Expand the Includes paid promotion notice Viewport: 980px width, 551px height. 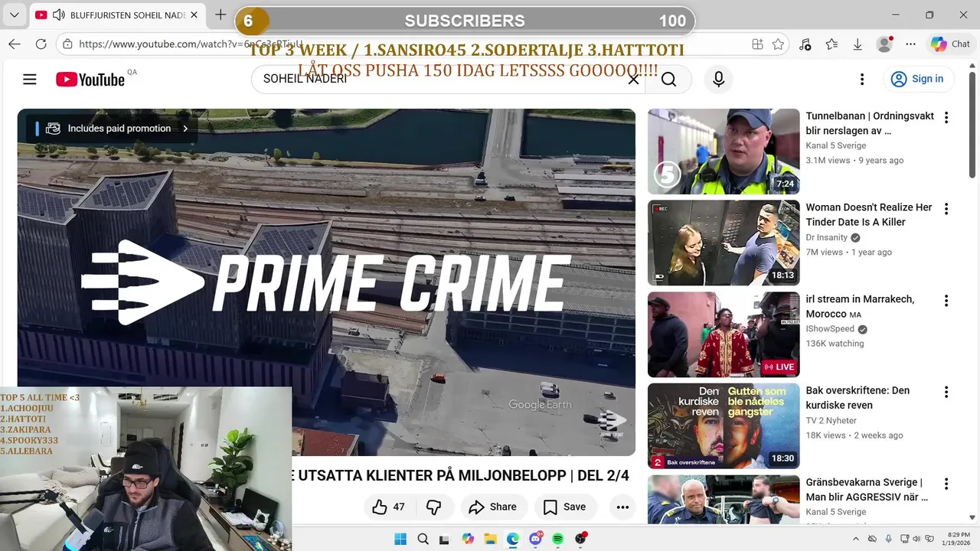112,129
